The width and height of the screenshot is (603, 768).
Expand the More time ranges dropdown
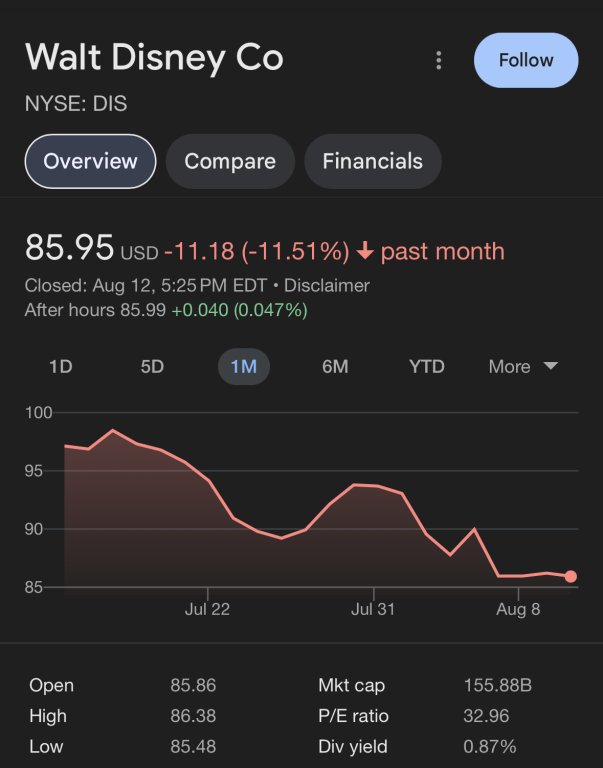[x=522, y=367]
